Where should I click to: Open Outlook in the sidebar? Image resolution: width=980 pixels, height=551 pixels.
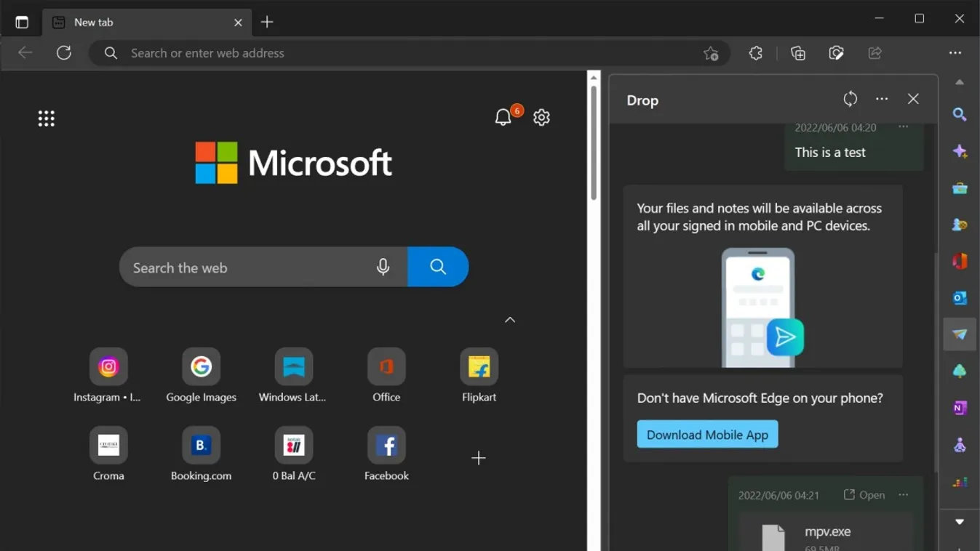[960, 298]
